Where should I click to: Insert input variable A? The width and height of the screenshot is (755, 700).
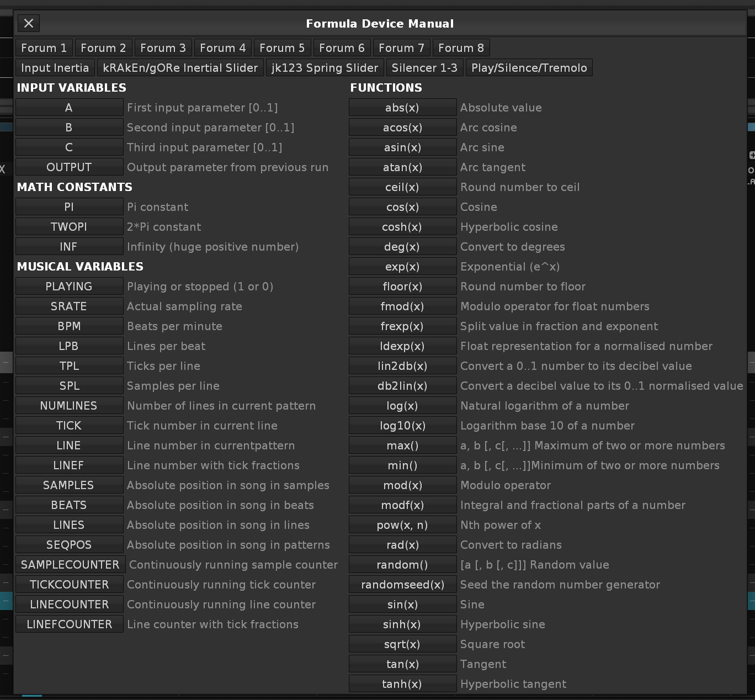tap(69, 108)
